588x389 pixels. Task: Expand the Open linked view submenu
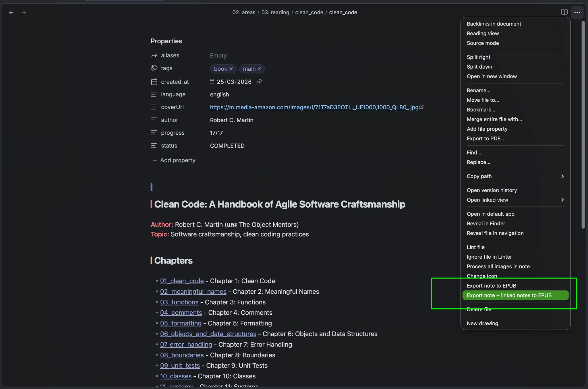tap(515, 200)
